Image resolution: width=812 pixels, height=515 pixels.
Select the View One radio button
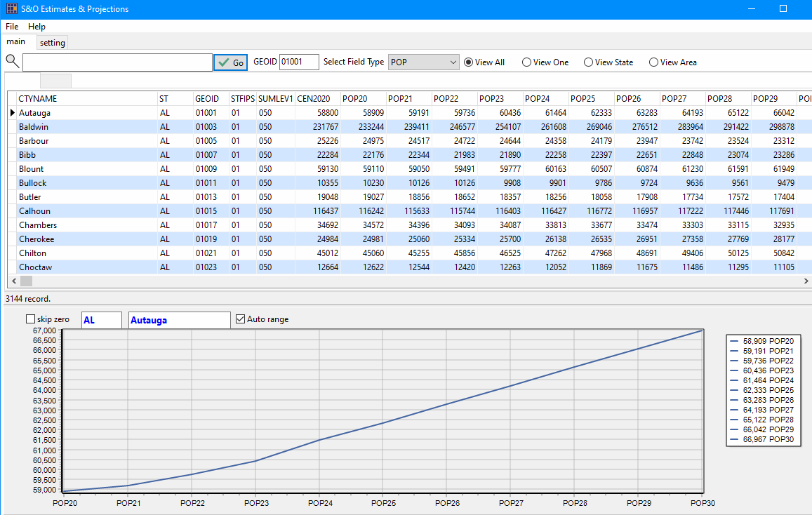coord(527,62)
